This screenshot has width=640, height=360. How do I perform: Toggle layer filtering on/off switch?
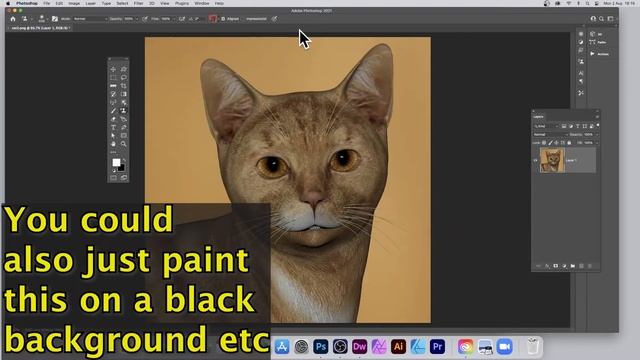[598, 125]
